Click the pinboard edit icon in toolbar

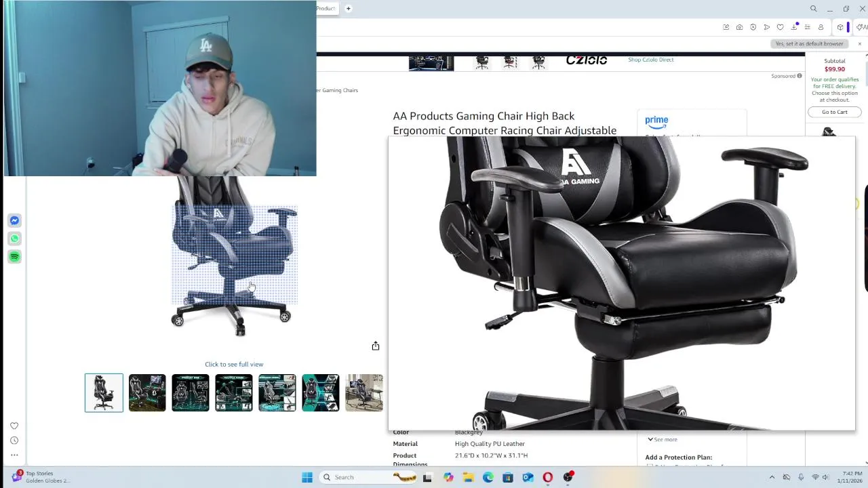click(726, 27)
